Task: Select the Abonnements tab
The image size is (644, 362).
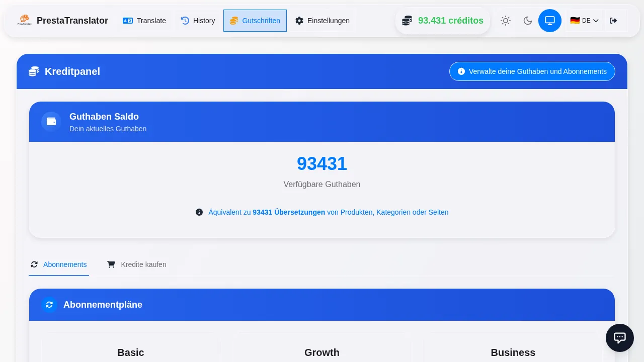Action: 59,264
